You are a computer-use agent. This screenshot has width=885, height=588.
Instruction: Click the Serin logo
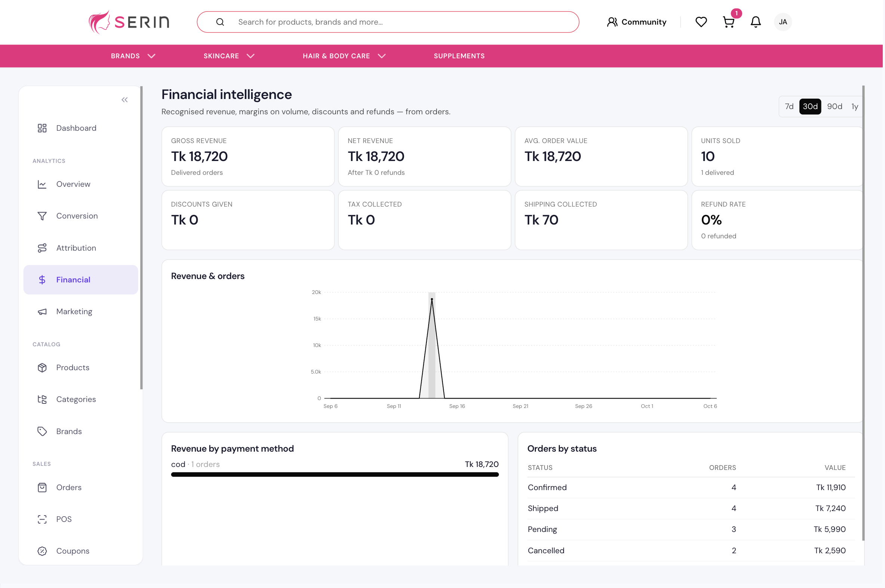pos(129,22)
